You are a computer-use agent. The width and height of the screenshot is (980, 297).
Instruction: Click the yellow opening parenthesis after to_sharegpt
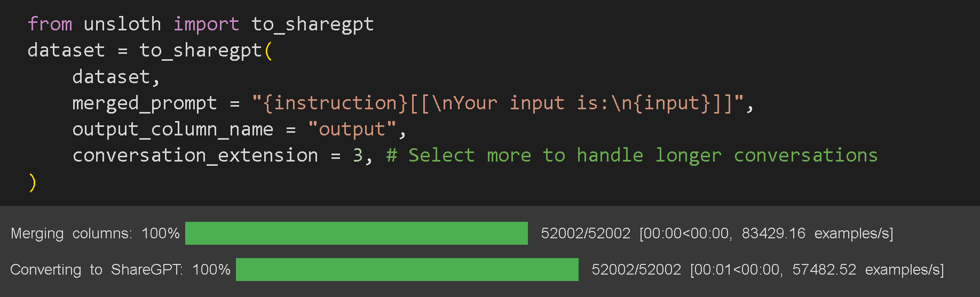(x=268, y=51)
